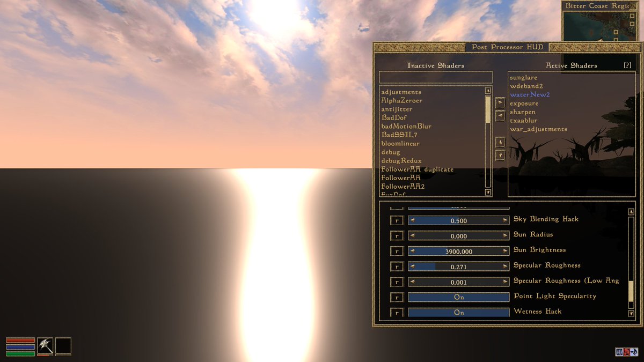Image resolution: width=644 pixels, height=362 pixels.
Task: Click the Sky Blending Hack 0.500 slider
Action: point(459,220)
